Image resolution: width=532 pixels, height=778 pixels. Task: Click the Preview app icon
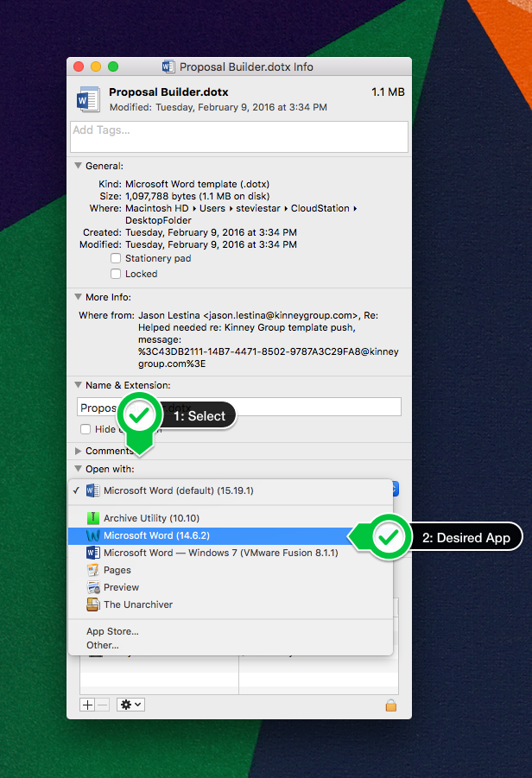[x=92, y=587]
